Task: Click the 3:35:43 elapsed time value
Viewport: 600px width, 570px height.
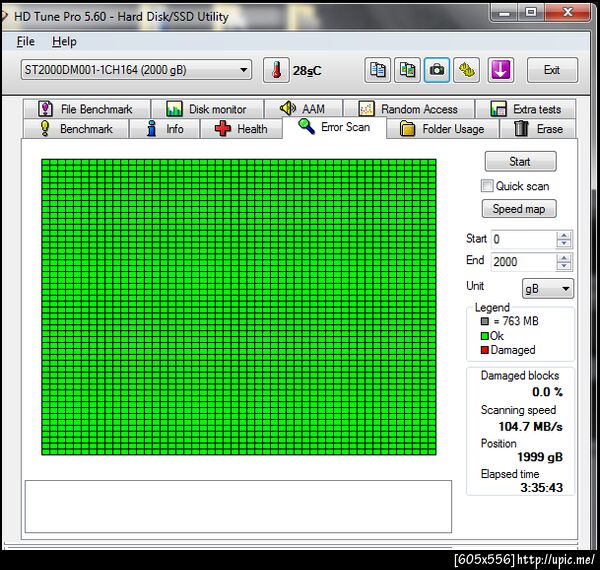Action: [541, 488]
